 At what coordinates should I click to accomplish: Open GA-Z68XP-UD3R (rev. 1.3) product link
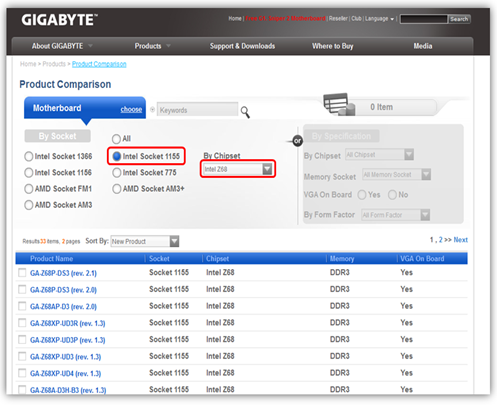tap(68, 323)
